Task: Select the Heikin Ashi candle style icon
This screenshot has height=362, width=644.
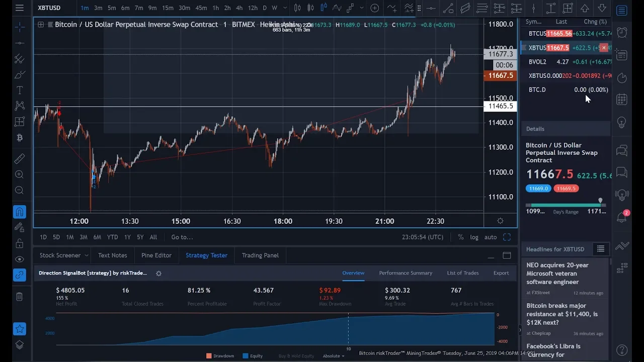Action: pos(324,8)
